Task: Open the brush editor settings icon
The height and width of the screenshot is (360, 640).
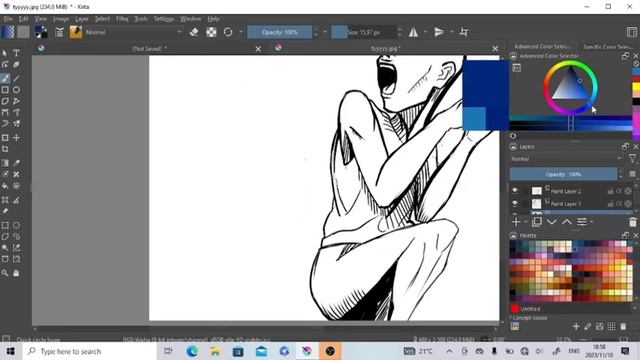Action: click(59, 32)
